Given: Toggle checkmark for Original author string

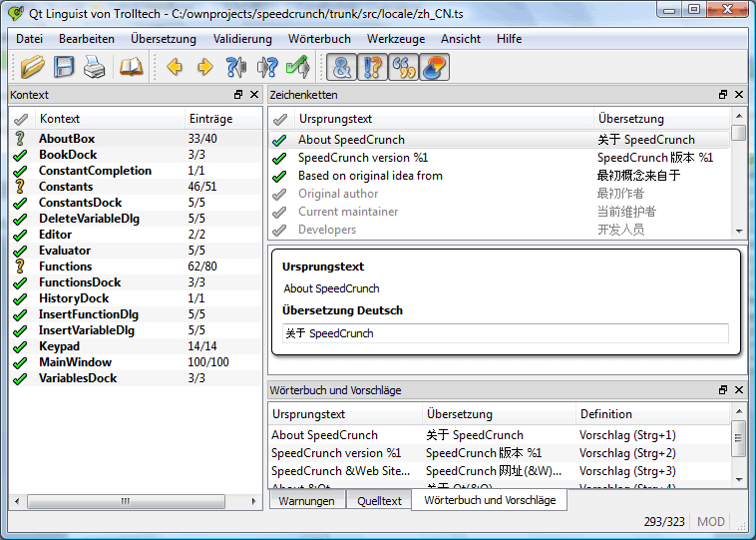Looking at the screenshot, I should pyautogui.click(x=279, y=194).
